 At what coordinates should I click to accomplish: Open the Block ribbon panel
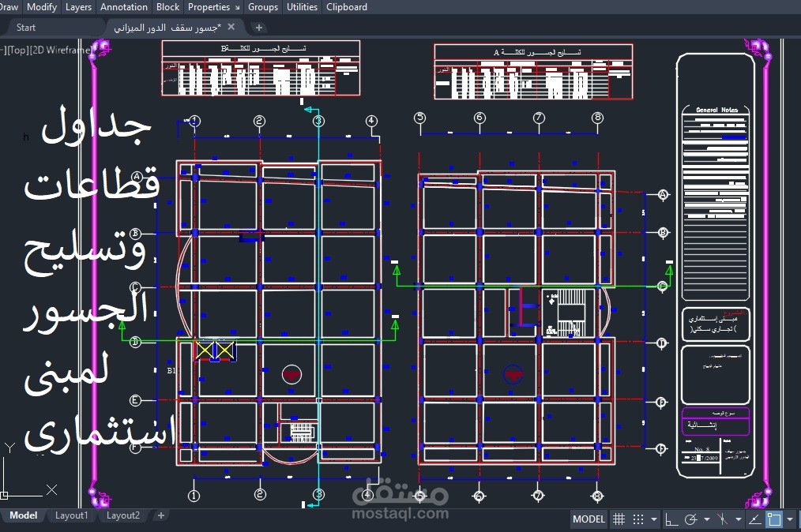167,7
